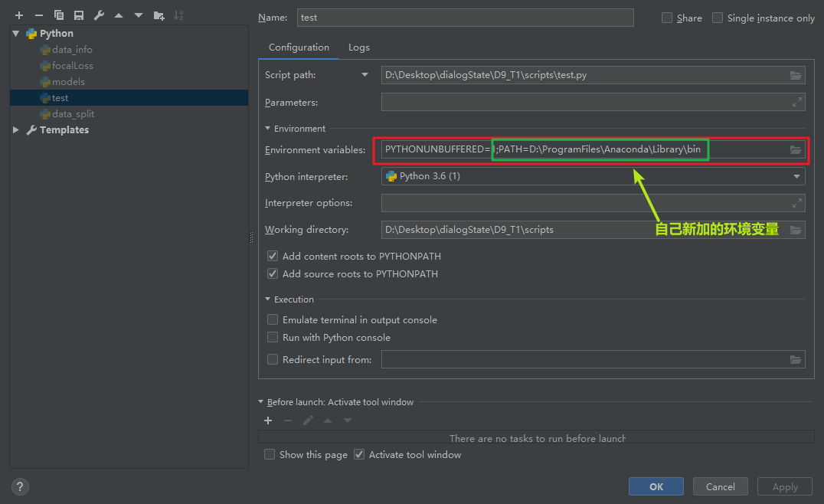
Task: Click the Apply button
Action: tap(785, 486)
